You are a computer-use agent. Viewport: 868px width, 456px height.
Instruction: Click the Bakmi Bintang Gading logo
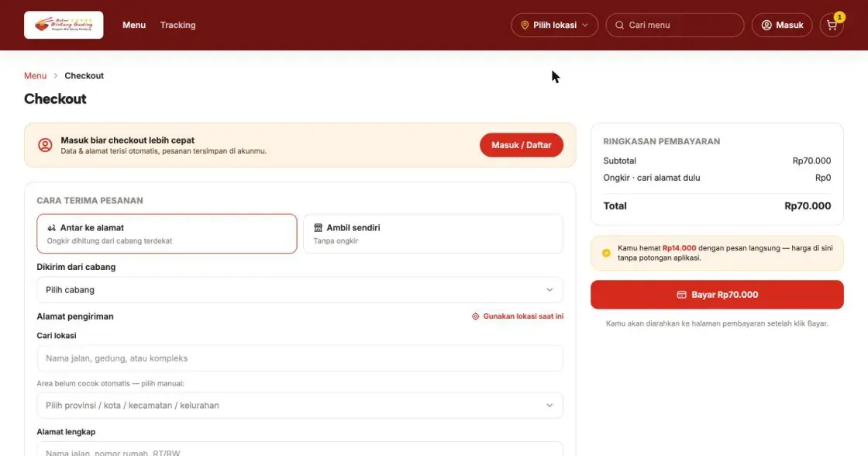(64, 25)
